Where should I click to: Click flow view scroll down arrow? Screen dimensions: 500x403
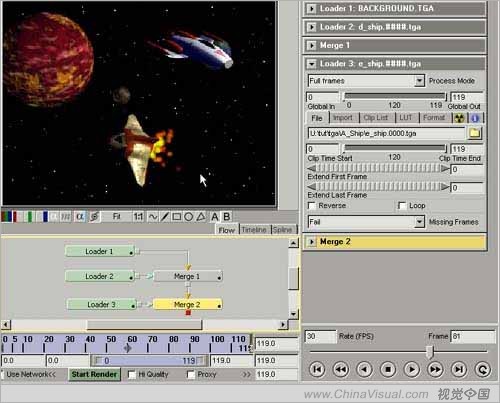(x=293, y=314)
